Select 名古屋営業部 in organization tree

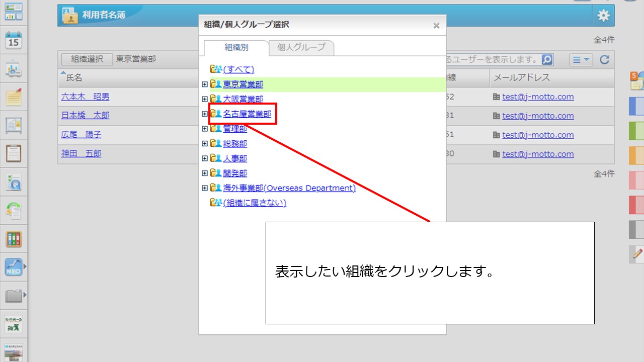pyautogui.click(x=247, y=114)
